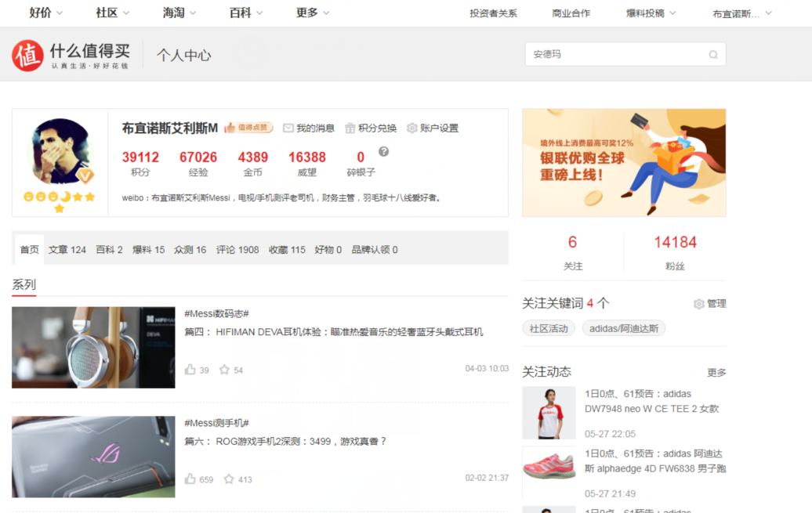Click the 0 碎银子 value

[361, 157]
